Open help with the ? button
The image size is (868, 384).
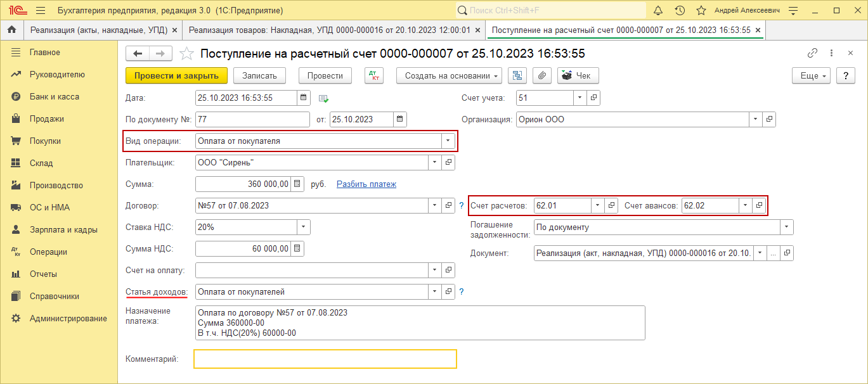(846, 75)
